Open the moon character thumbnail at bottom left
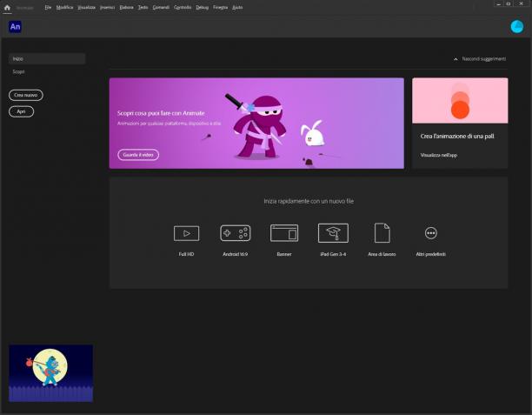532x415 pixels. (x=51, y=373)
